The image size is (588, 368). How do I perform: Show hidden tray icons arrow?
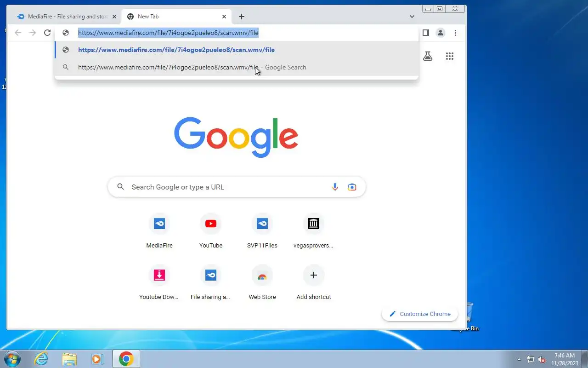click(520, 359)
